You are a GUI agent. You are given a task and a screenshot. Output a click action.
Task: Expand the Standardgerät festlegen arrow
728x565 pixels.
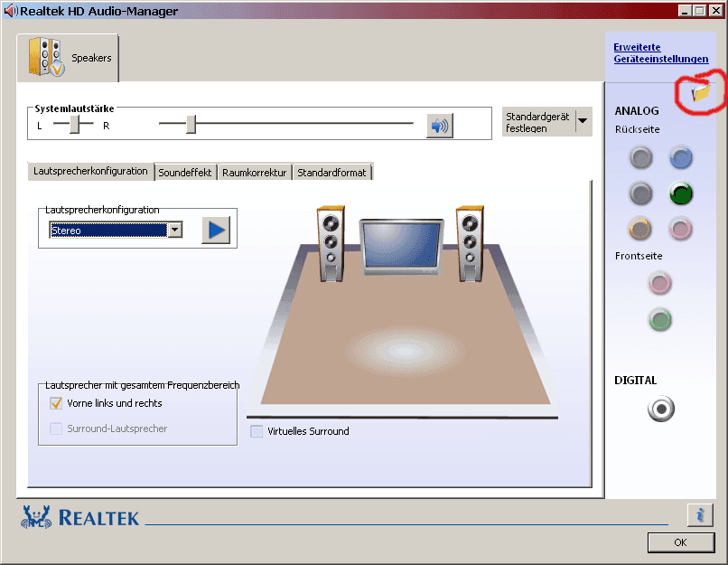point(583,121)
